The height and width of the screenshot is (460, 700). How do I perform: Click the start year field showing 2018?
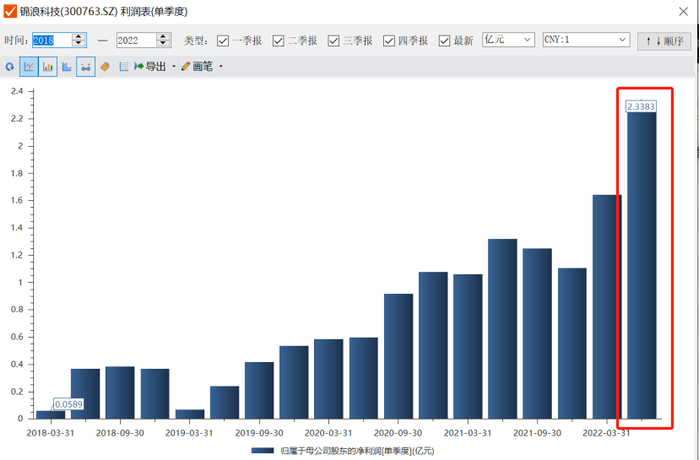(x=51, y=40)
